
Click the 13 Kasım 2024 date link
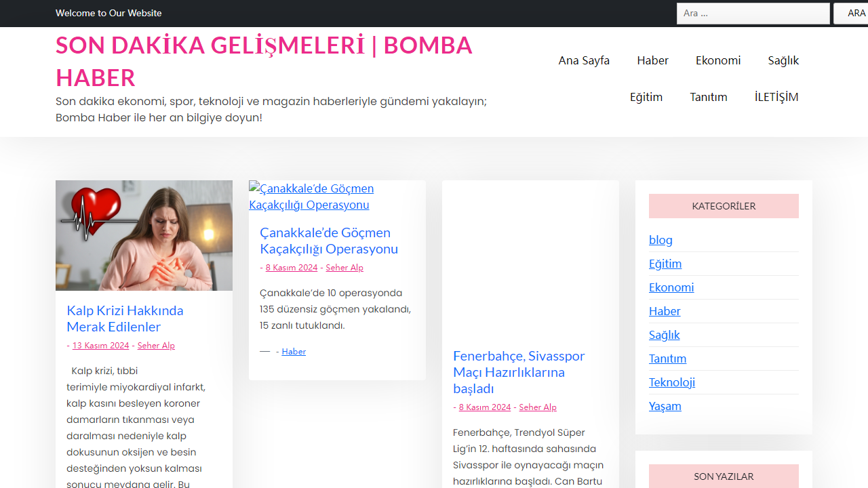click(100, 346)
